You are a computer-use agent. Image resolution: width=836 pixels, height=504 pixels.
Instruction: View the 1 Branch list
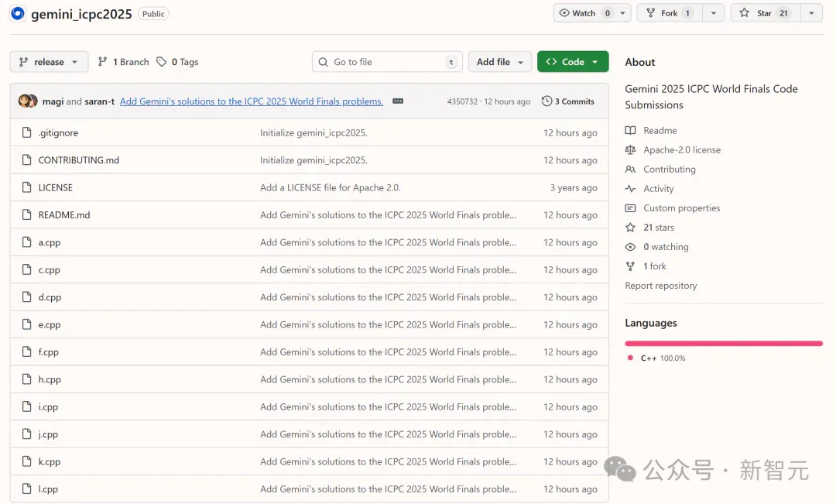point(123,62)
